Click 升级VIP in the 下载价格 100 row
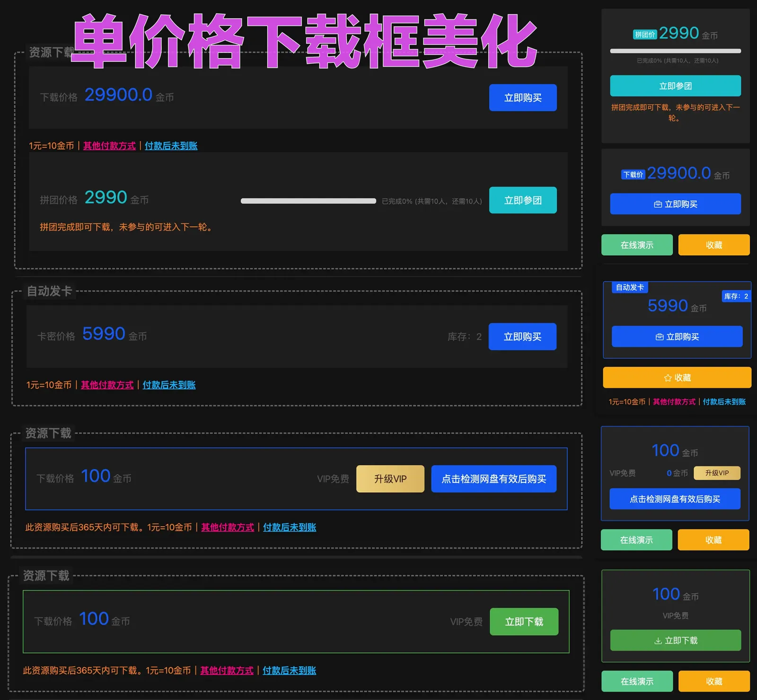 point(390,479)
